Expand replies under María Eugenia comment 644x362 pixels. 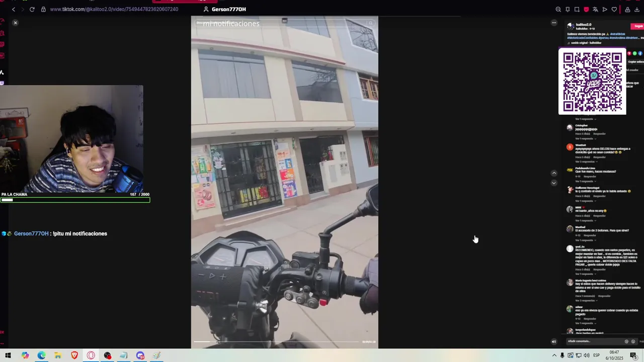(x=586, y=301)
